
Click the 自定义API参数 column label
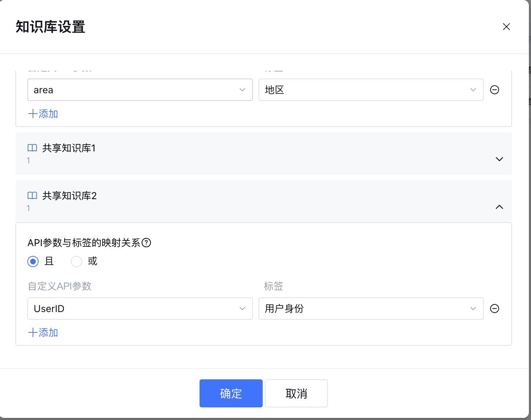[60, 286]
